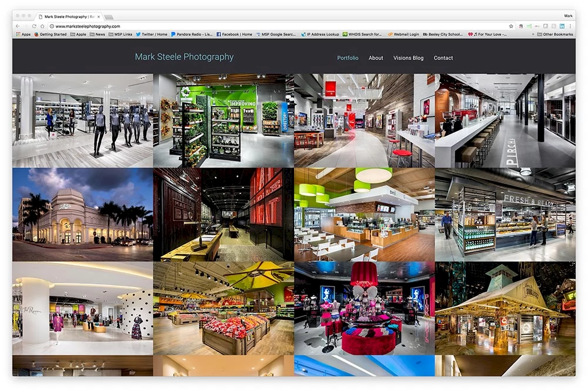This screenshot has width=588, height=391.
Task: Open the polka dot wall boutique photo
Action: (82, 308)
